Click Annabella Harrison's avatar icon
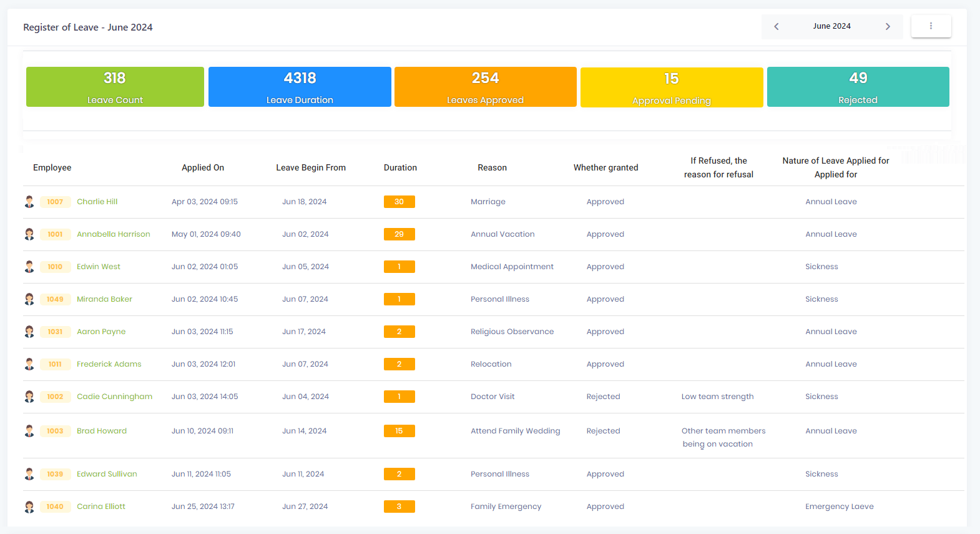The image size is (980, 534). pyautogui.click(x=29, y=234)
